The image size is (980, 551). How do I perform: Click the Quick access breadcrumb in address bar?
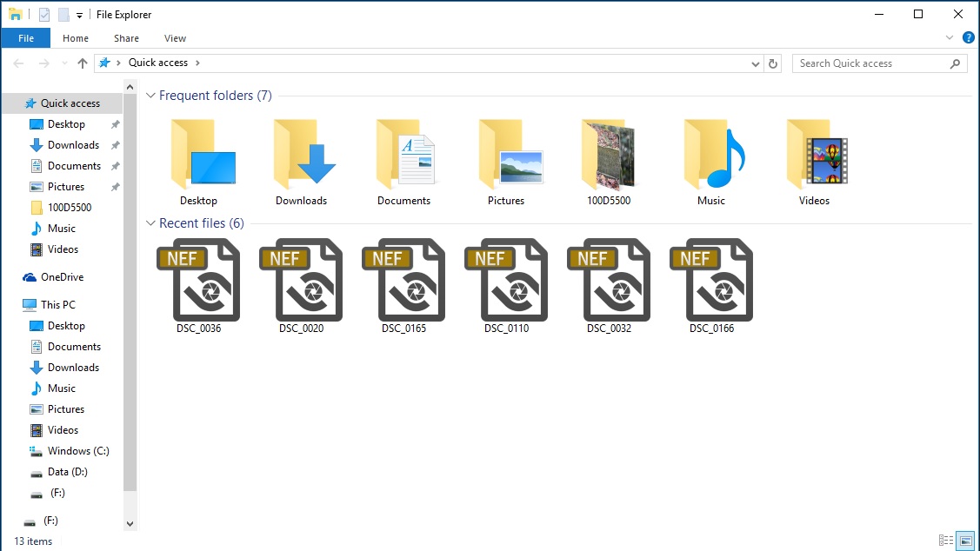[x=158, y=63]
